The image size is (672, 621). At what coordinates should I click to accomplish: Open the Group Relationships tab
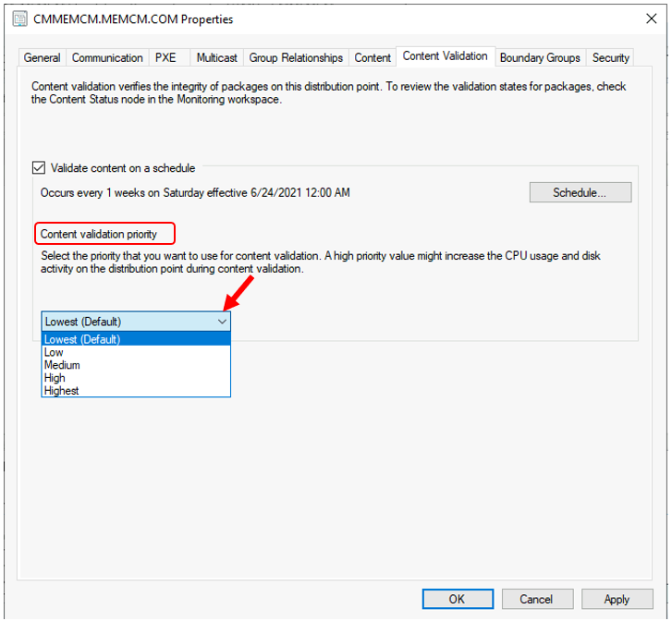(x=296, y=57)
